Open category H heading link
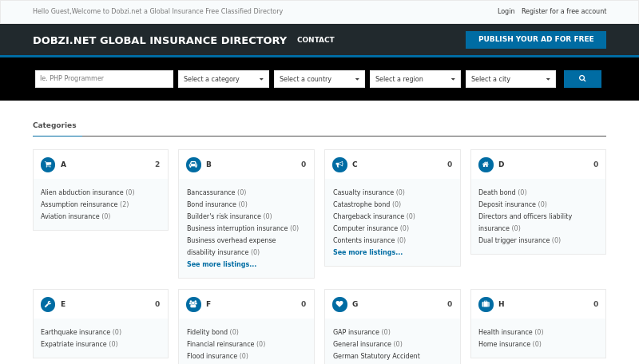 (502, 304)
